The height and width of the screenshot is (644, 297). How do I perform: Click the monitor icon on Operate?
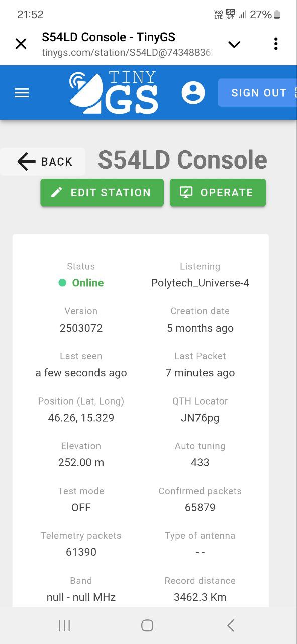pos(186,192)
